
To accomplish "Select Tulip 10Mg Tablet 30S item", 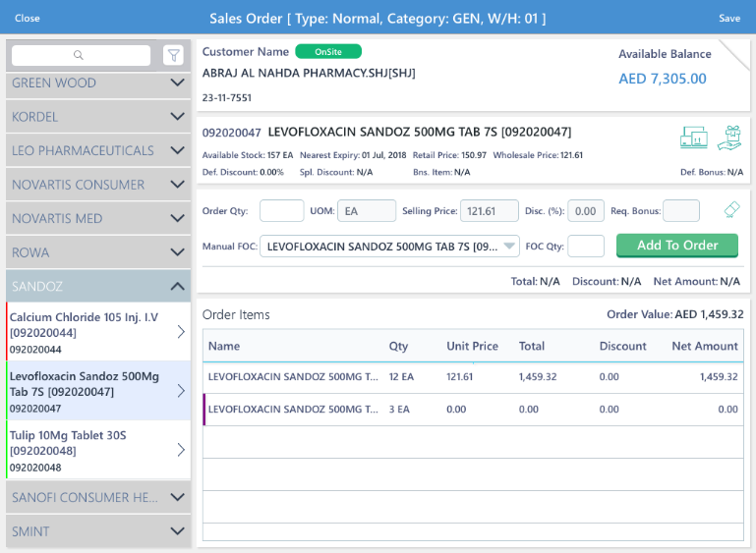I will click(x=98, y=450).
